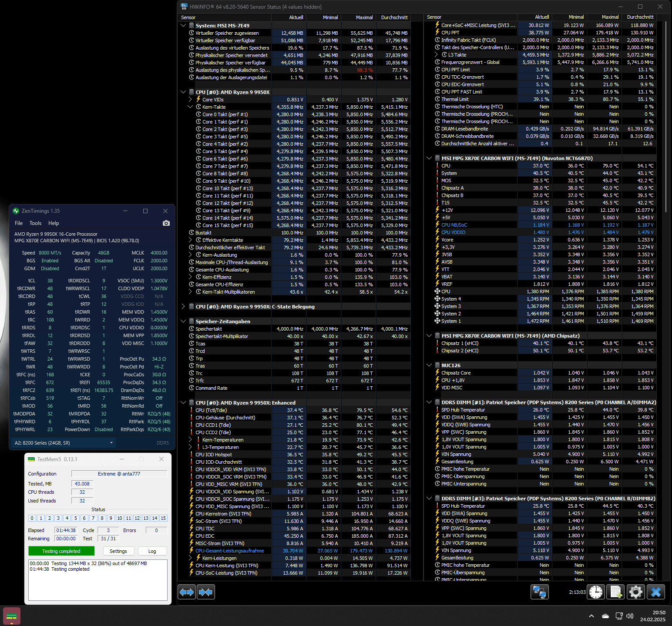Open OneDrive cloud tray icon
The height and width of the screenshot is (626, 672).
click(x=605, y=616)
